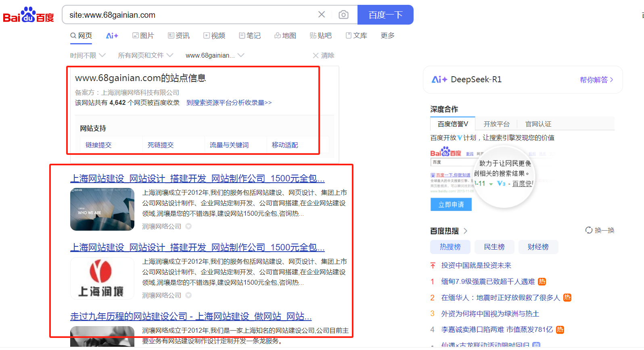Switch to 资讯 tab
The image size is (644, 350).
pyautogui.click(x=179, y=35)
